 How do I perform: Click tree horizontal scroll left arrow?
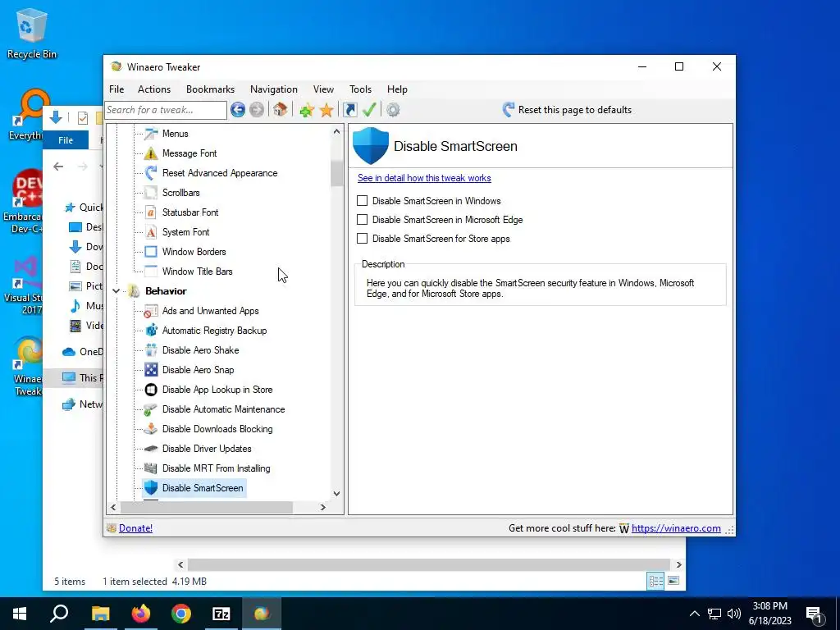pos(113,507)
